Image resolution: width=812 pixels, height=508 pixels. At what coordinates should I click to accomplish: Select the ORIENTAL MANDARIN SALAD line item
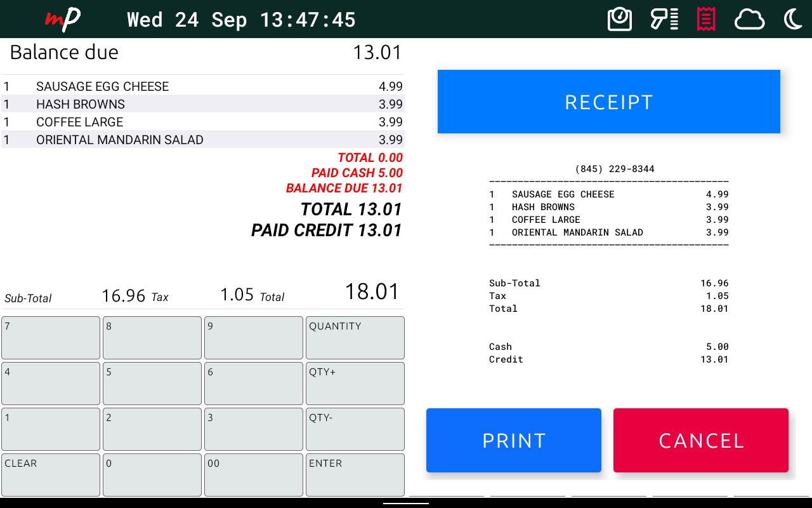pos(203,140)
